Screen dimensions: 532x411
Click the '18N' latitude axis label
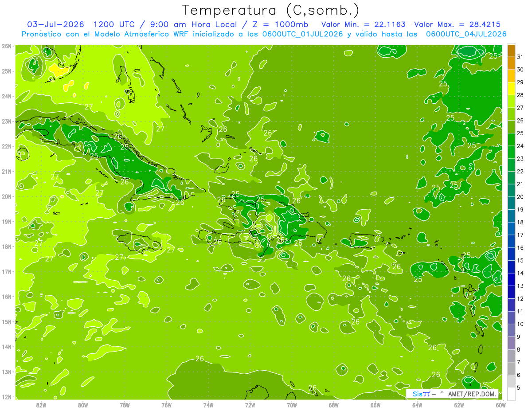[x=7, y=247]
